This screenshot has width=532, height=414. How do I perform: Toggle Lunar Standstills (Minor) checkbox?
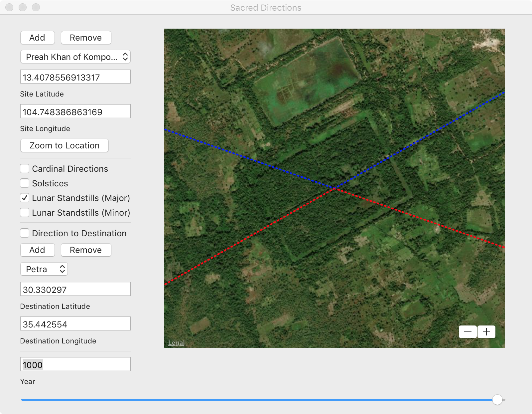click(25, 213)
